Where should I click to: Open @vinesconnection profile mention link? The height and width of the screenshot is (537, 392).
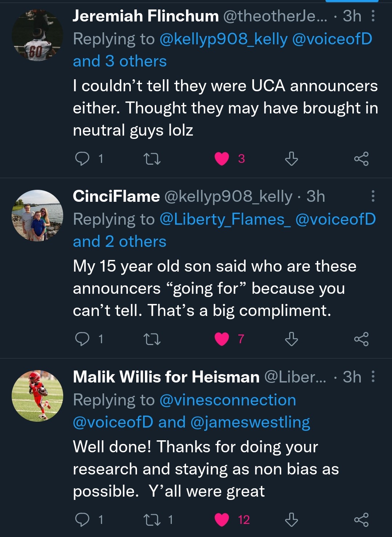click(x=228, y=400)
